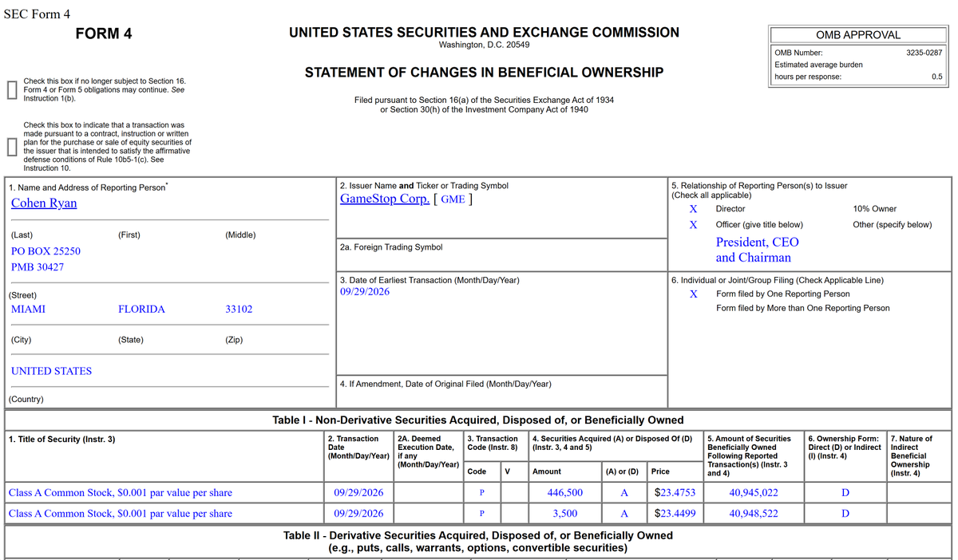This screenshot has height=560, width=958.
Task: Click the A acquired code in the 446,500 row
Action: click(624, 493)
